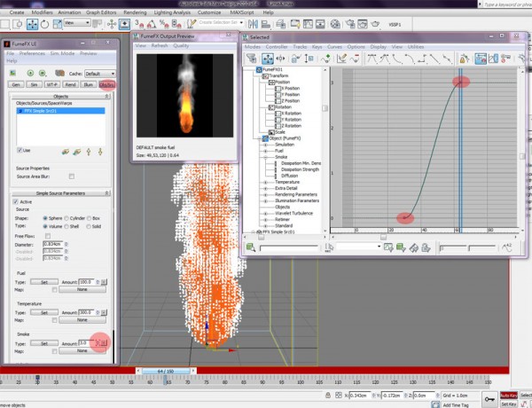The image size is (532, 408).
Task: Click Draw Curves tool in Track View
Action: coord(341,59)
